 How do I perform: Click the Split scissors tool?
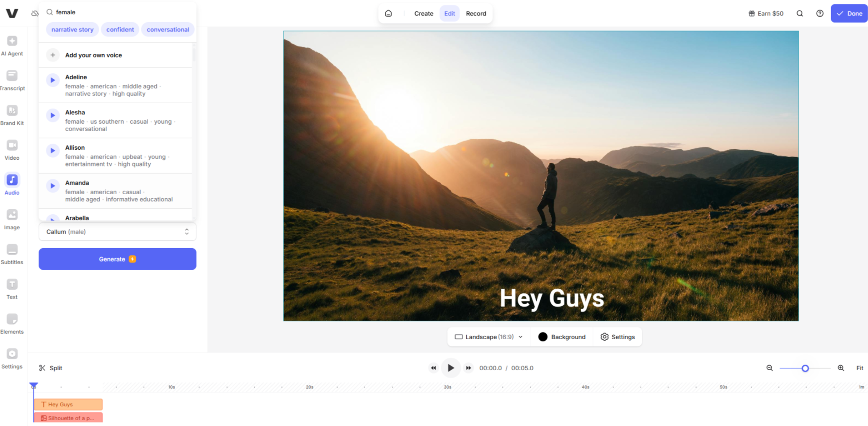point(50,368)
